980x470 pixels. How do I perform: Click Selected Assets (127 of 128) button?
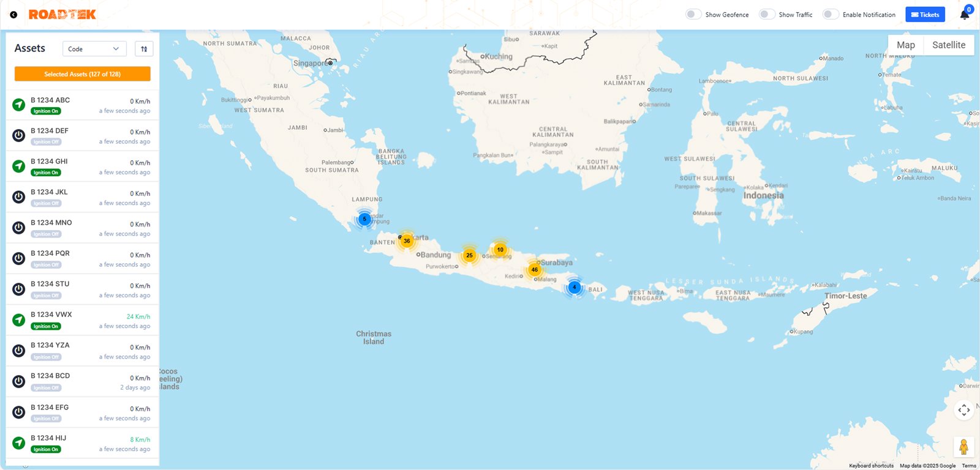point(83,74)
